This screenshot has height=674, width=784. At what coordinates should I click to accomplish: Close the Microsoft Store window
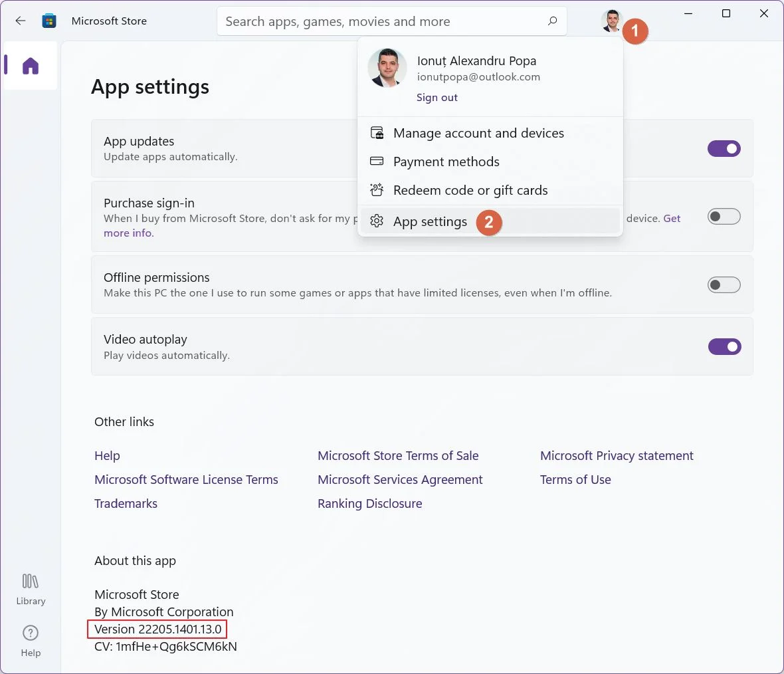point(764,13)
